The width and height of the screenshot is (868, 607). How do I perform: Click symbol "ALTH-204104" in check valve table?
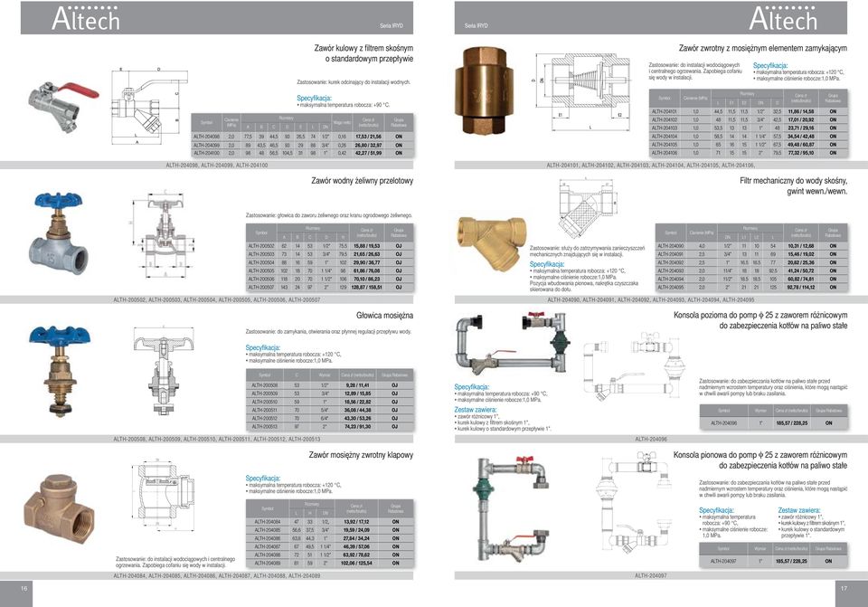[x=665, y=137]
